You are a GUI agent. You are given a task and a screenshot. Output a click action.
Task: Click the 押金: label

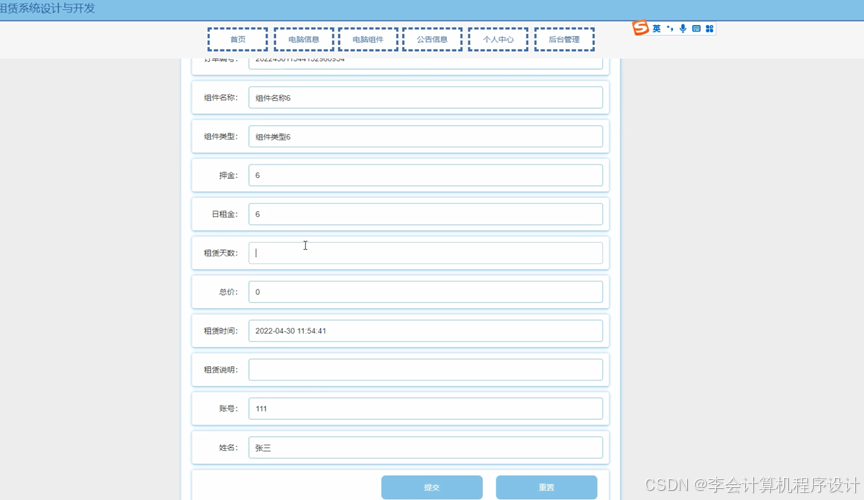coord(229,175)
